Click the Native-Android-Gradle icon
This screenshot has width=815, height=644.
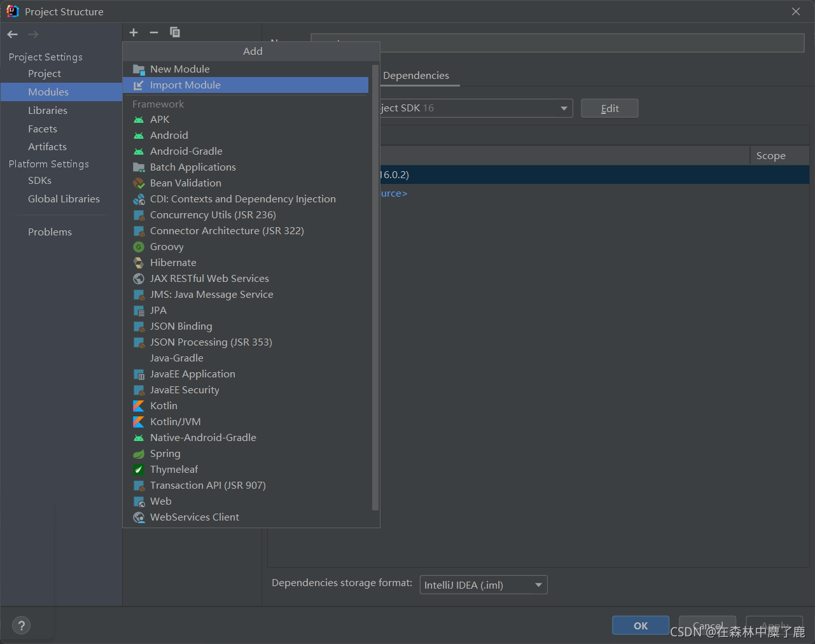[139, 438]
